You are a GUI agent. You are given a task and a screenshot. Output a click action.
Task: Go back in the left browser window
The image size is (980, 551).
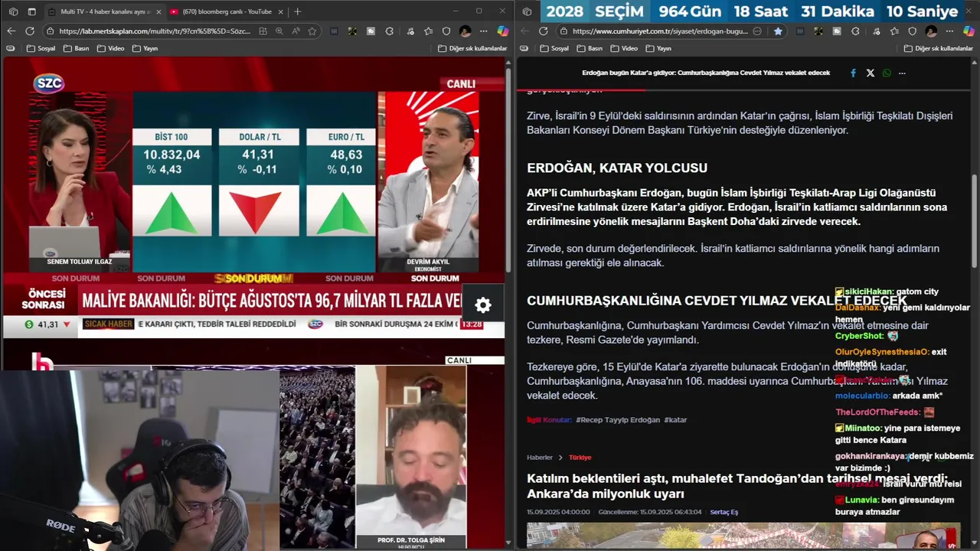tap(11, 31)
